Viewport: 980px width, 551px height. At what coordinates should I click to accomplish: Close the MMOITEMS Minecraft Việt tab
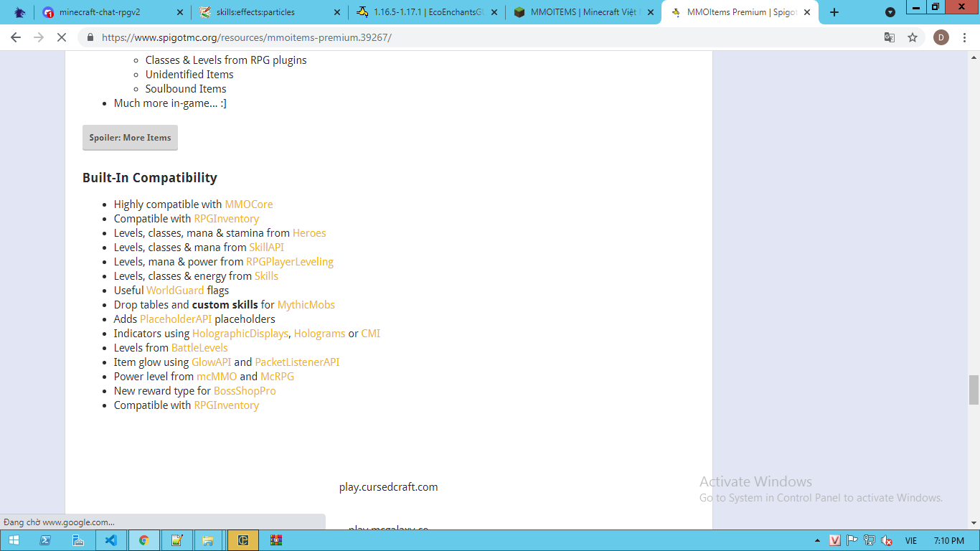651,12
